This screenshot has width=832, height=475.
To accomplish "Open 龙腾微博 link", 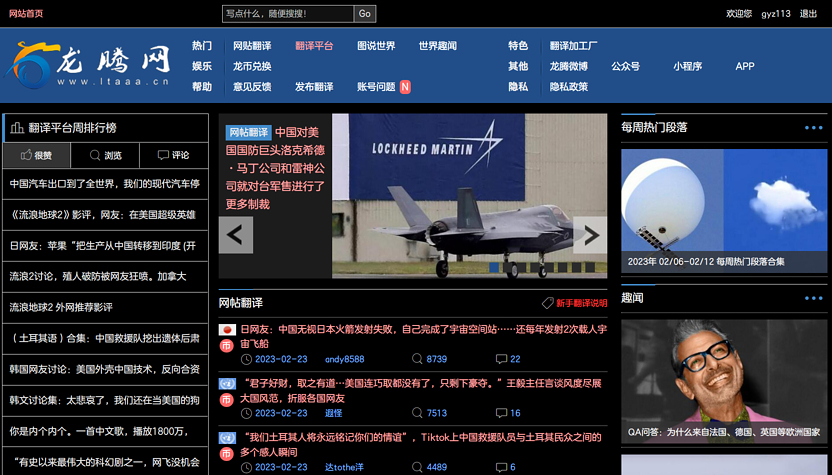I will click(569, 66).
